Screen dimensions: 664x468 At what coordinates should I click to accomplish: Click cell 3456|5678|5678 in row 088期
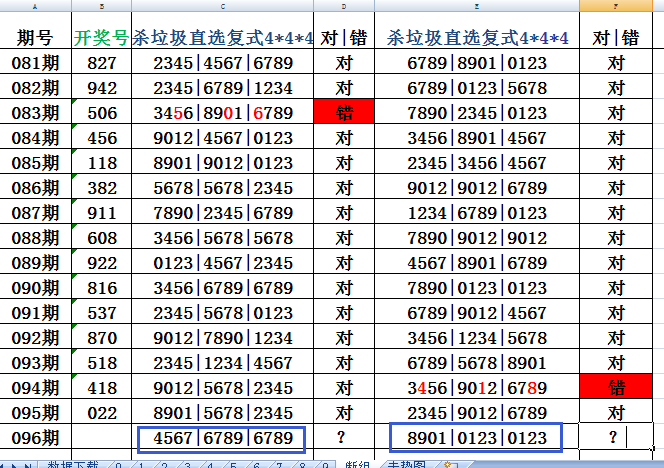tap(223, 238)
